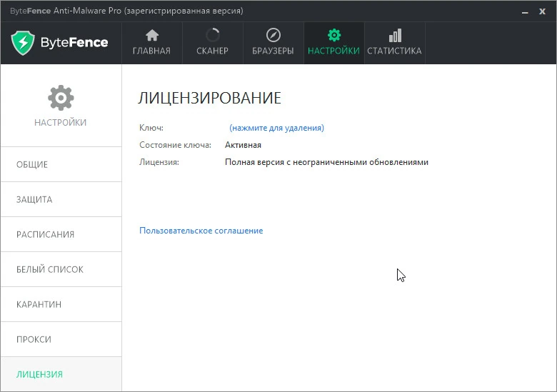This screenshot has height=392, width=557.
Task: Minimize the ByteFence window
Action: (525, 11)
